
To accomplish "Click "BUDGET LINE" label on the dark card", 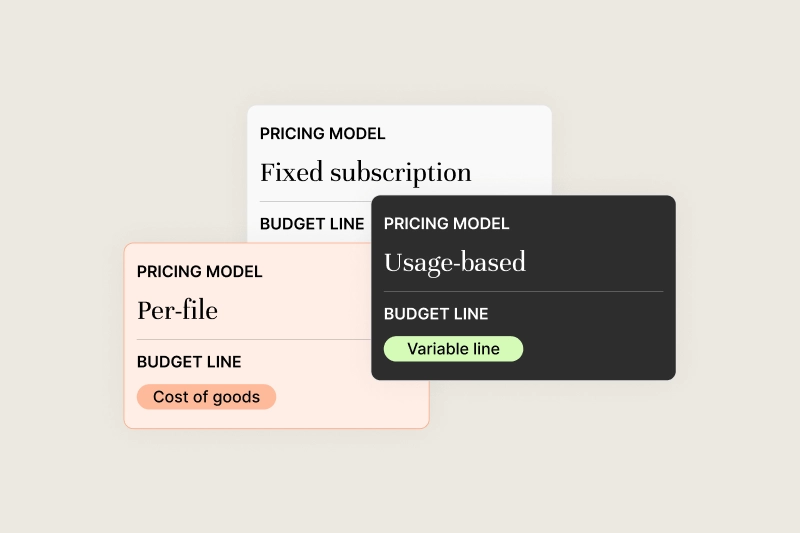I will point(436,314).
